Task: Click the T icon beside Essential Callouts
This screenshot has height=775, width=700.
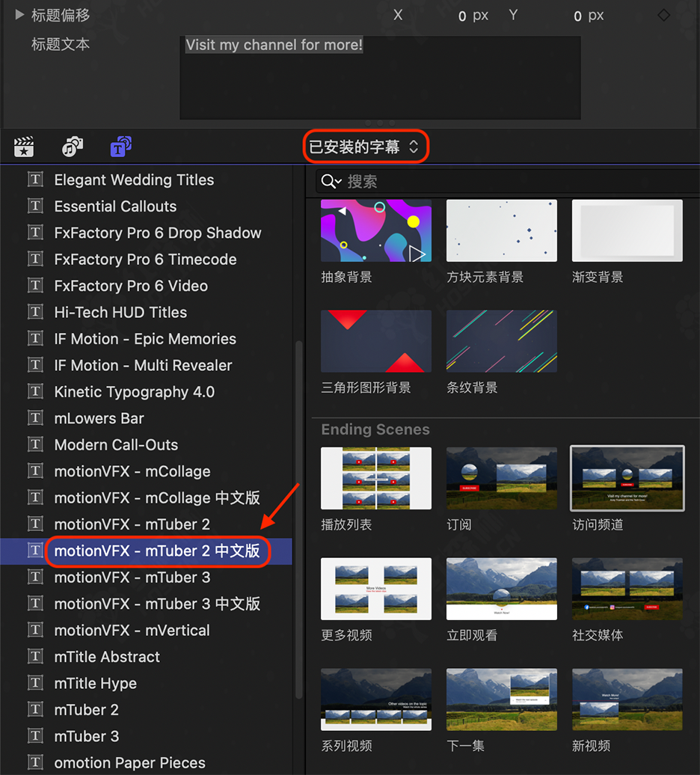Action: pos(35,206)
